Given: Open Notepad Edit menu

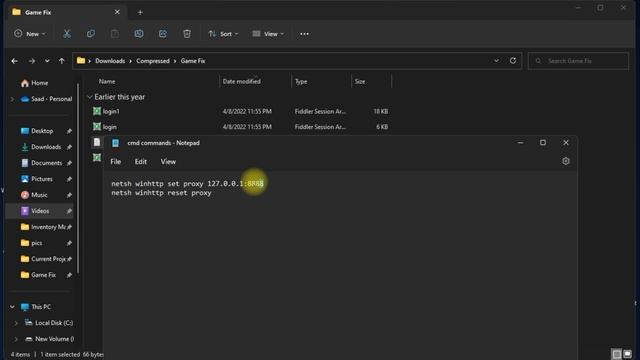Looking at the screenshot, I should coord(141,162).
